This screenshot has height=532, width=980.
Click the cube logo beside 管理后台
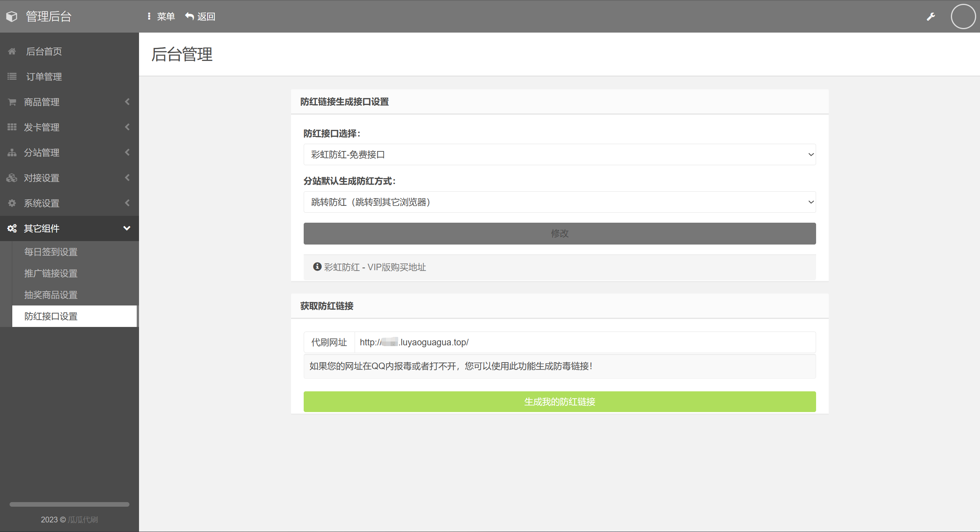click(12, 16)
